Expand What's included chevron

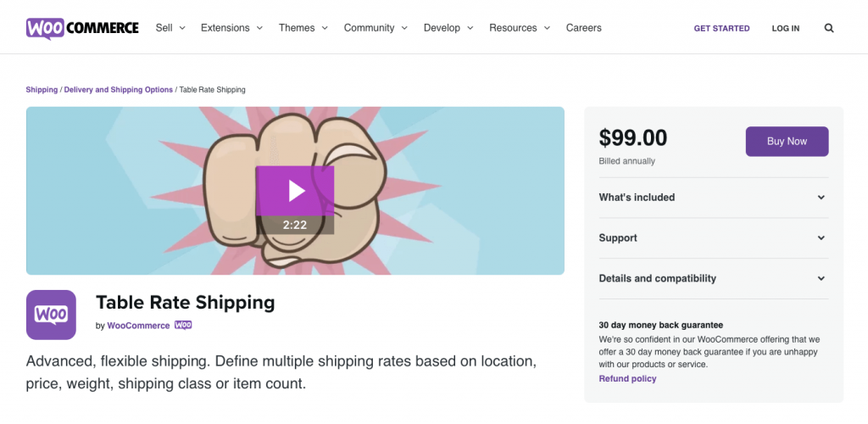pos(821,198)
